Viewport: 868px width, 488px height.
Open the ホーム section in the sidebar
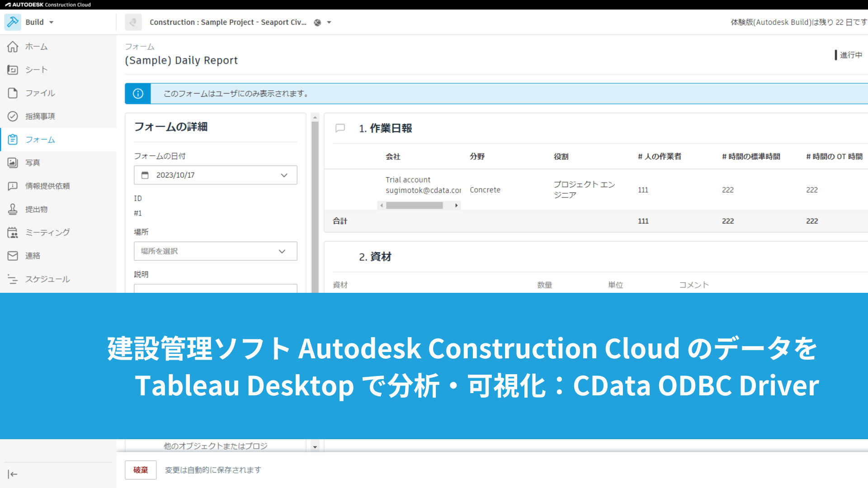36,47
